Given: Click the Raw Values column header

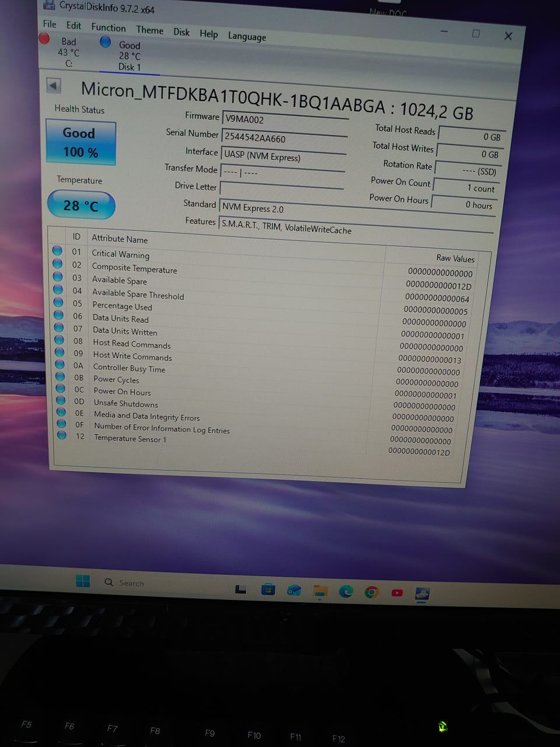Looking at the screenshot, I should tap(456, 258).
